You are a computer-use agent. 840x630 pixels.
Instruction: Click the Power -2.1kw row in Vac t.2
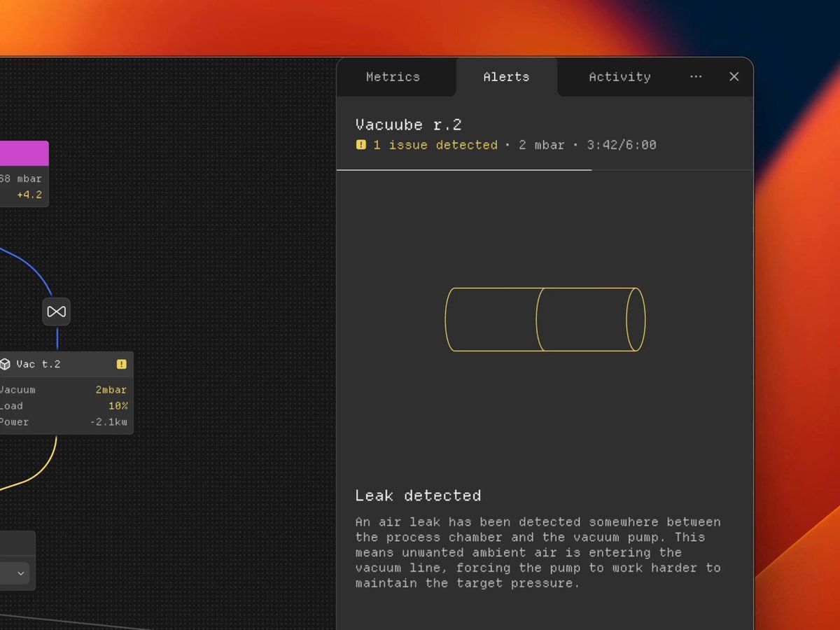coord(63,422)
